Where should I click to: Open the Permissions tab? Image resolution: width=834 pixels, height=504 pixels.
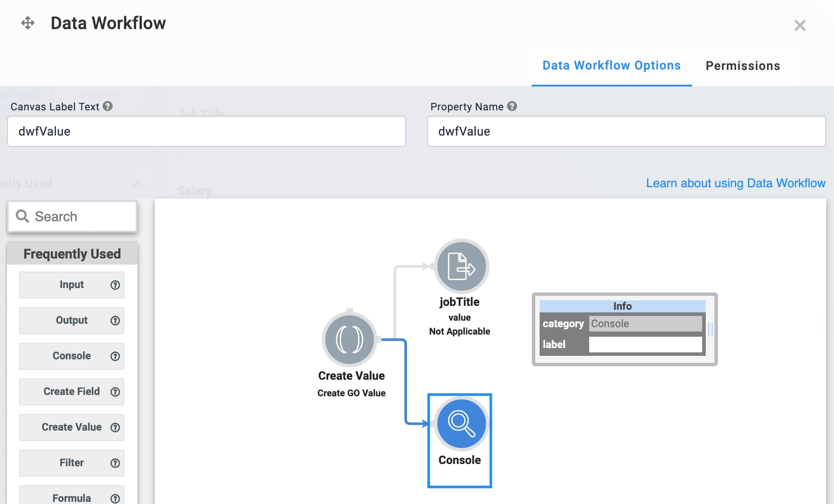[x=743, y=66]
